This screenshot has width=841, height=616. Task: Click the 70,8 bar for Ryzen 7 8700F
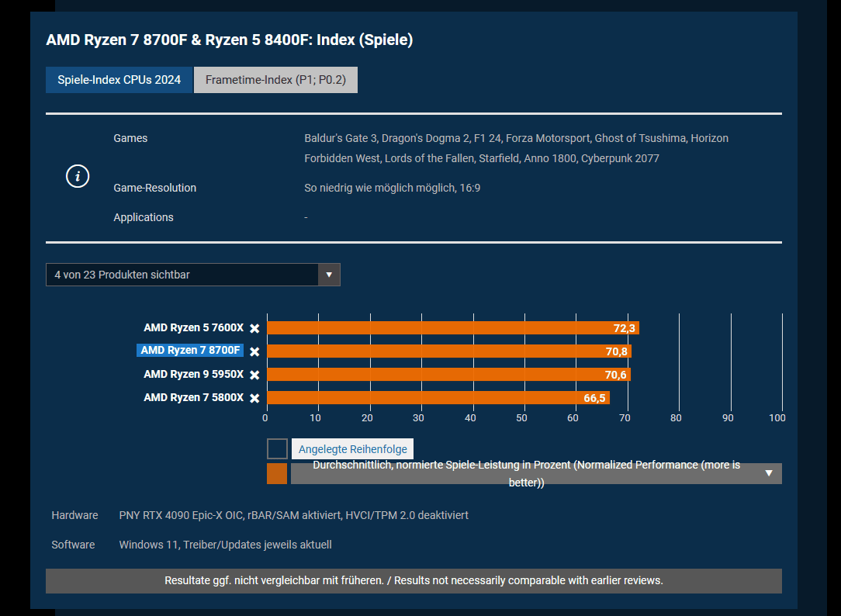coord(449,351)
